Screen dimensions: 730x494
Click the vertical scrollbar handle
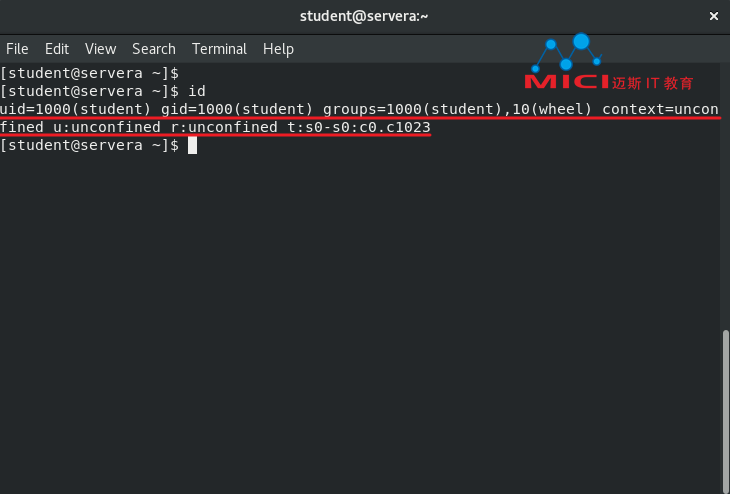coord(726,412)
